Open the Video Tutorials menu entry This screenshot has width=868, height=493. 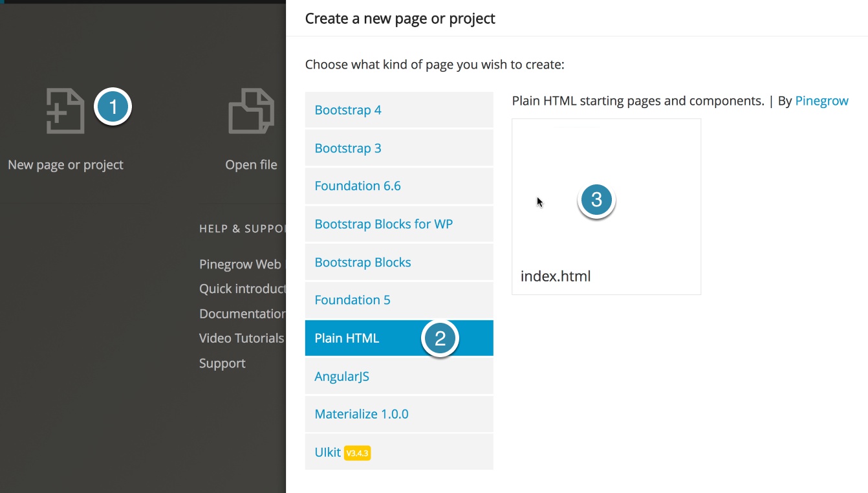tap(242, 338)
